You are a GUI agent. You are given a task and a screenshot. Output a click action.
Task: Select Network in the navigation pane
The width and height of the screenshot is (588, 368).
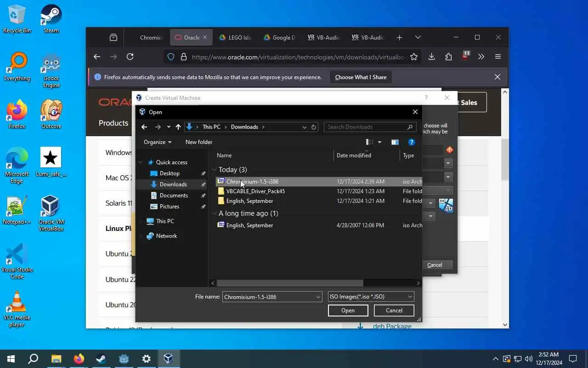[x=166, y=236]
